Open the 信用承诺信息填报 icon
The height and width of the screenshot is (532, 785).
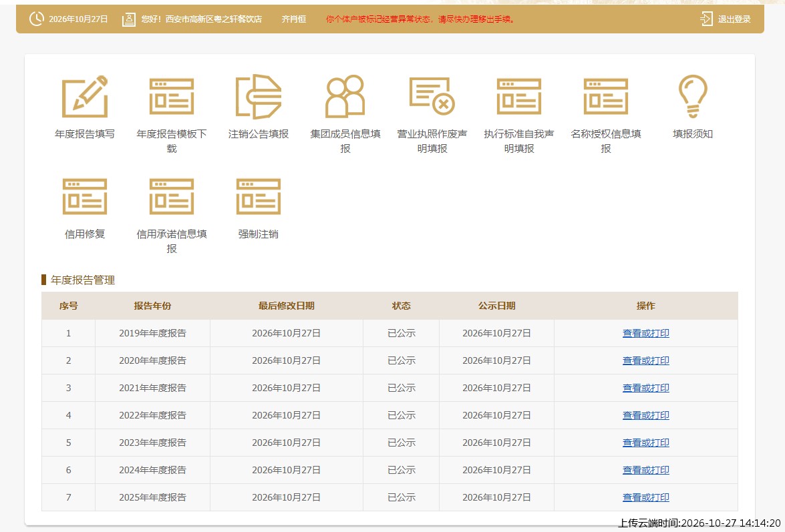(172, 196)
